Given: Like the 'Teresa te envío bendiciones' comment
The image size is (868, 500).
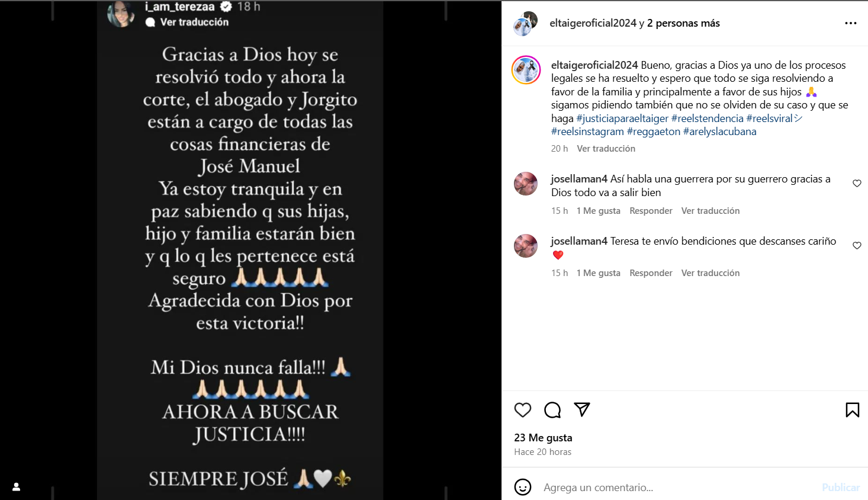Looking at the screenshot, I should (x=857, y=245).
